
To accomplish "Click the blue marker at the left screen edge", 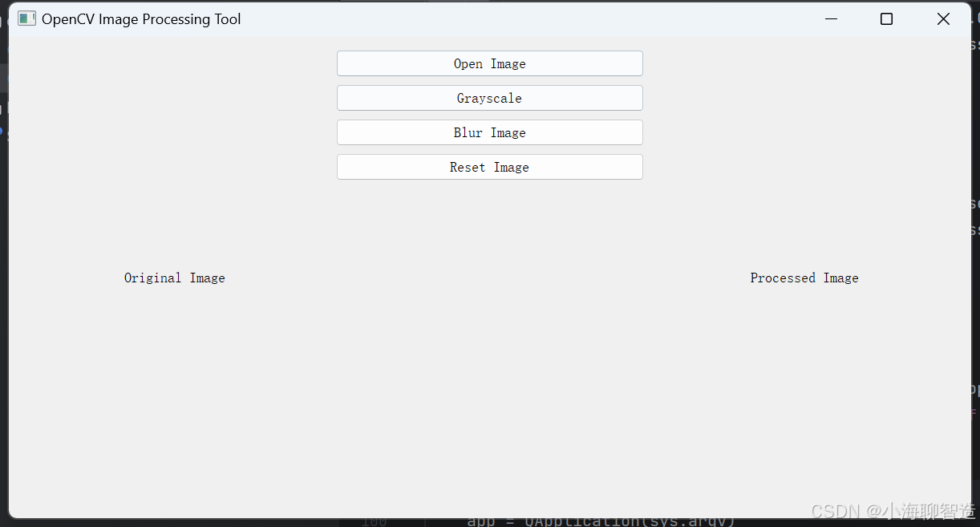I will pos(2,131).
